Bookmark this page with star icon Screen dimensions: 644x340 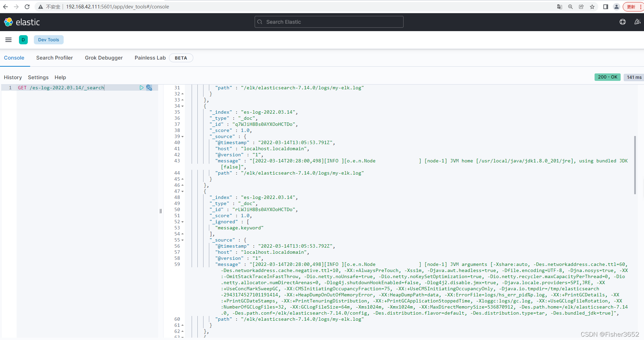pos(592,7)
